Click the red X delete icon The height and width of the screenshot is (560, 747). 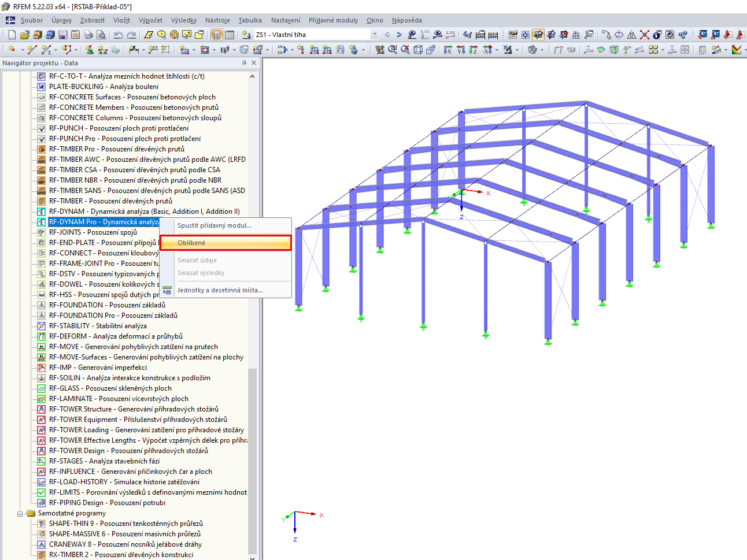645,35
